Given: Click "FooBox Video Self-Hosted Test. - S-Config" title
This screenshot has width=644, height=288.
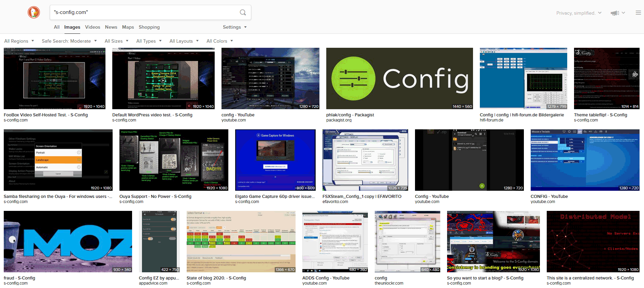Looking at the screenshot, I should point(46,115).
